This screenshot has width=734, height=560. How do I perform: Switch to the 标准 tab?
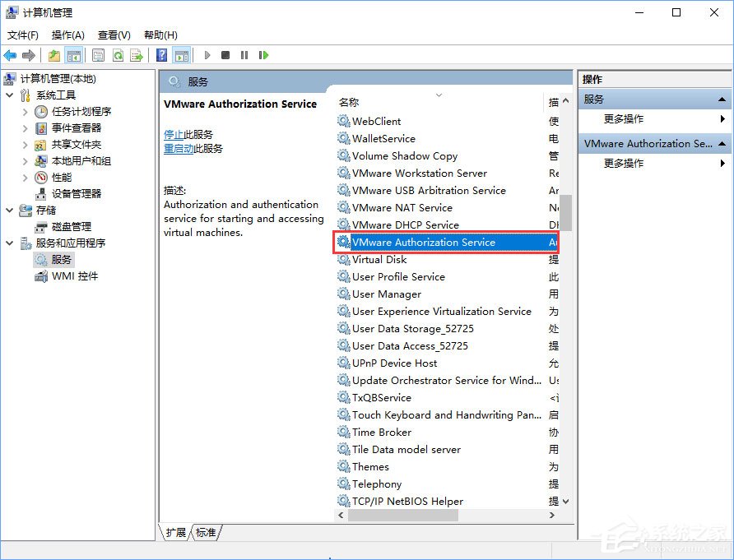206,533
